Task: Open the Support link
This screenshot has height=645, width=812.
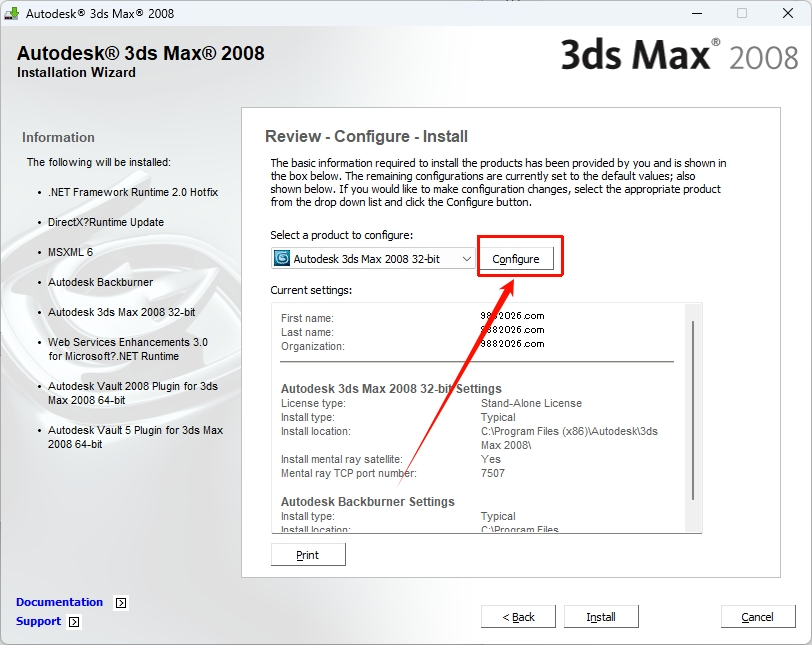Action: point(38,621)
